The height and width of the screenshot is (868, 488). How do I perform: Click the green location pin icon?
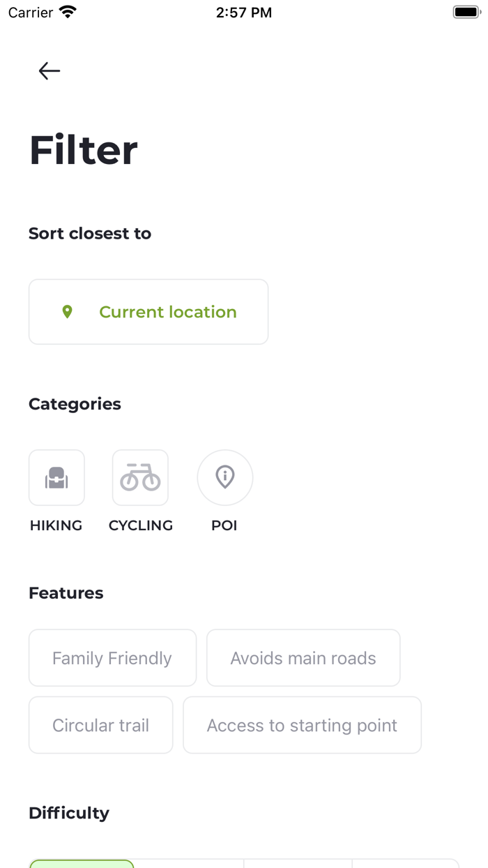click(x=67, y=312)
